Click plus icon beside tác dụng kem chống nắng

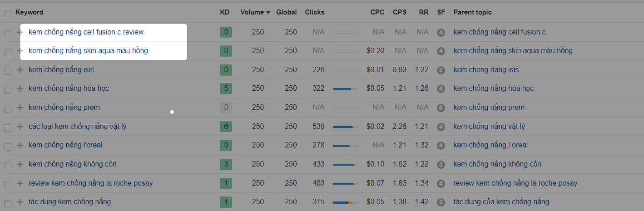tap(20, 202)
